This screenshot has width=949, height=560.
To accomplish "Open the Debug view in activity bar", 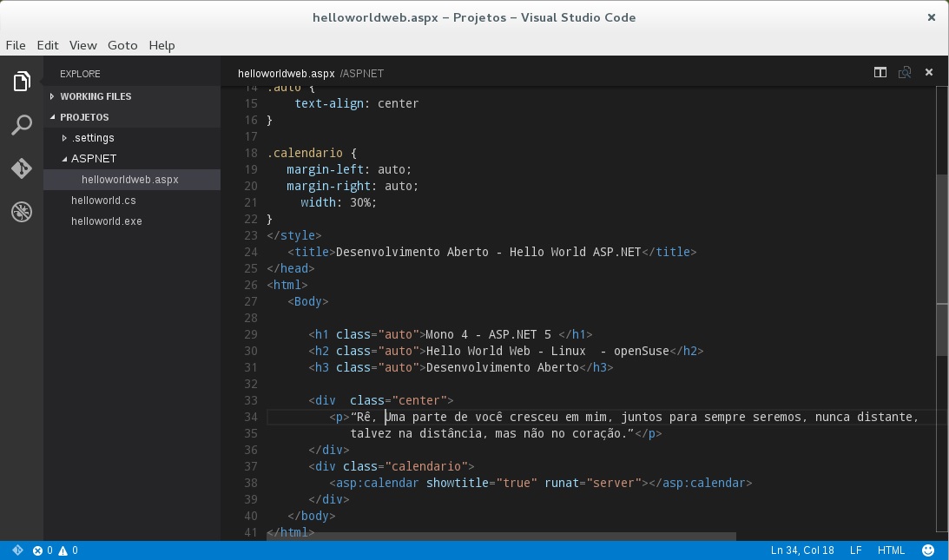I will pos(22,211).
